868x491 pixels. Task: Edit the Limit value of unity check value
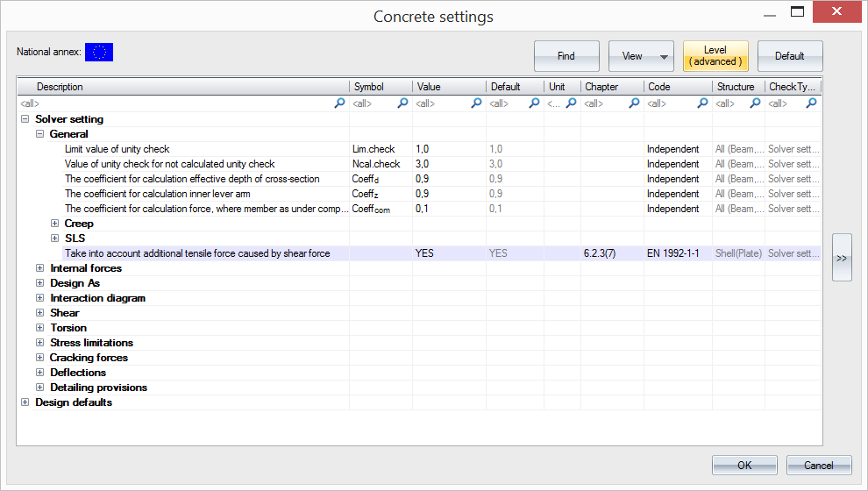tap(448, 149)
